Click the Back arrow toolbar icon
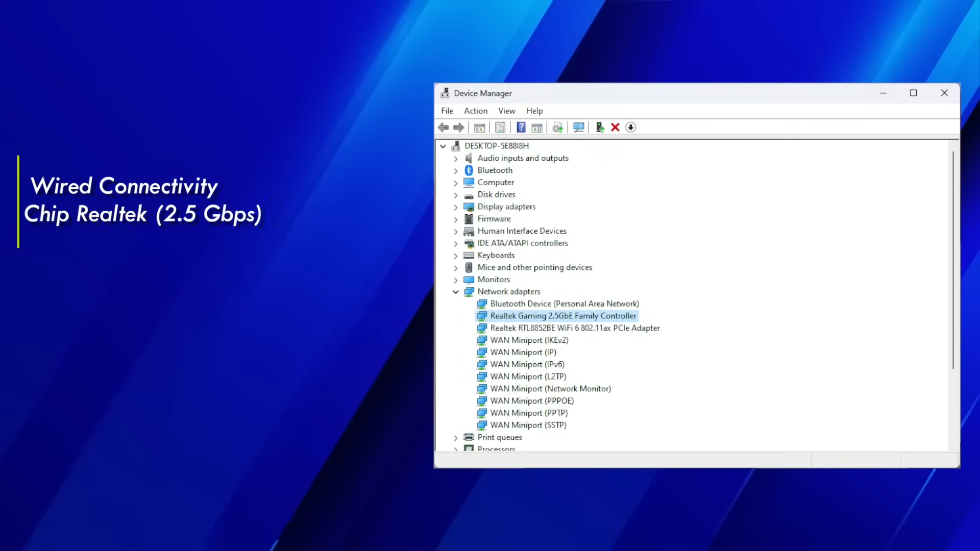Screen dimensions: 980x551 443,128
